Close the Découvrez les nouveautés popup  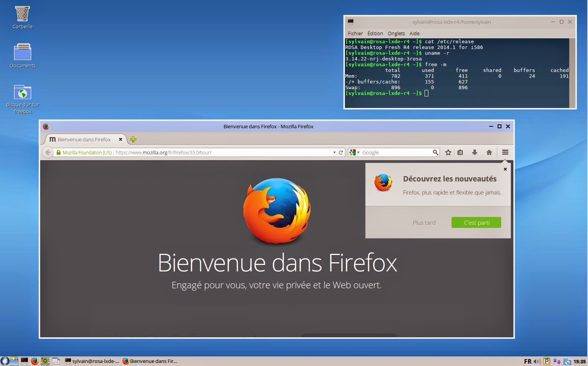505,169
